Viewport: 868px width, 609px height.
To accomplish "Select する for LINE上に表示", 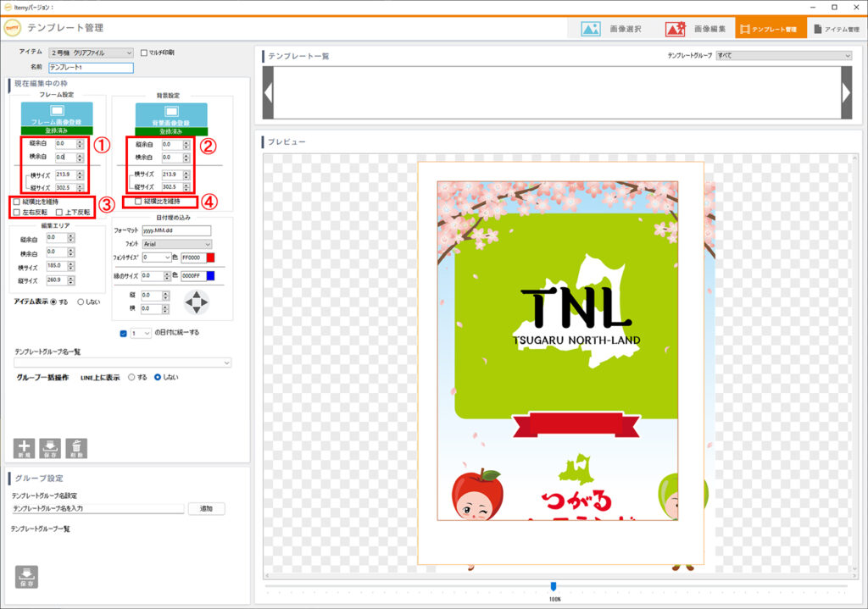I will [x=131, y=377].
